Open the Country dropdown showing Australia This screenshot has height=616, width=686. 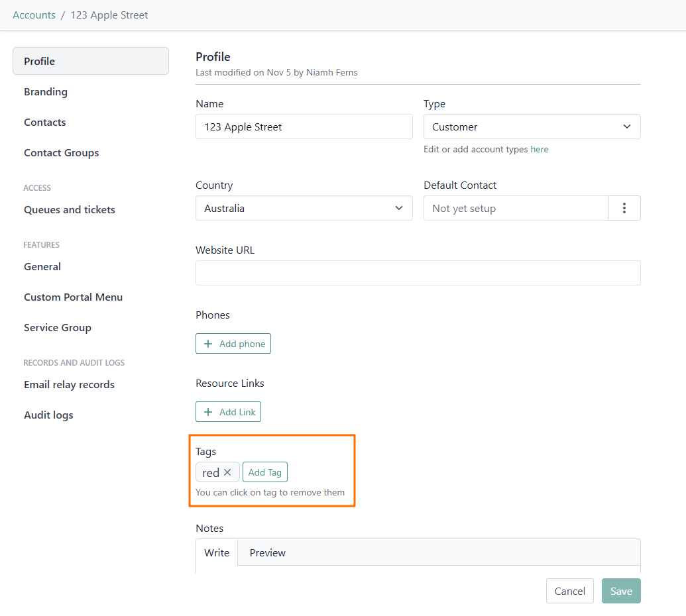point(304,208)
